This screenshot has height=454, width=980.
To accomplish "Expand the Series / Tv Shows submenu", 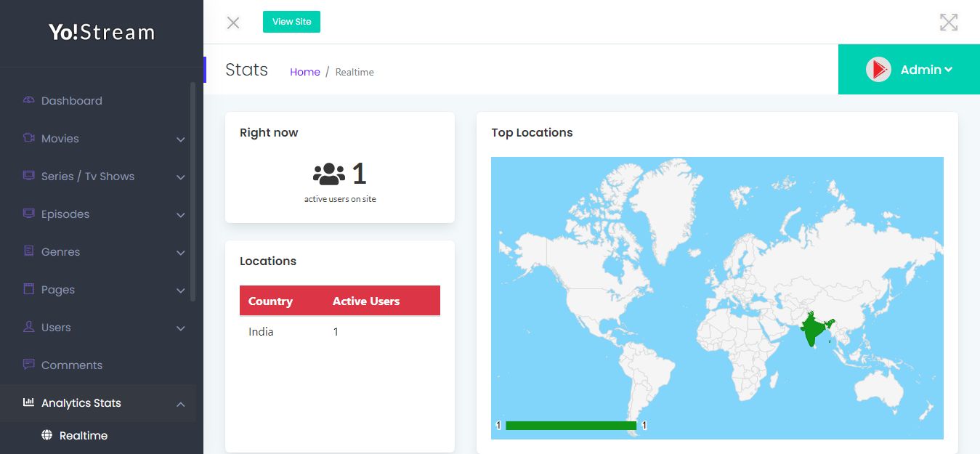I will pos(180,177).
